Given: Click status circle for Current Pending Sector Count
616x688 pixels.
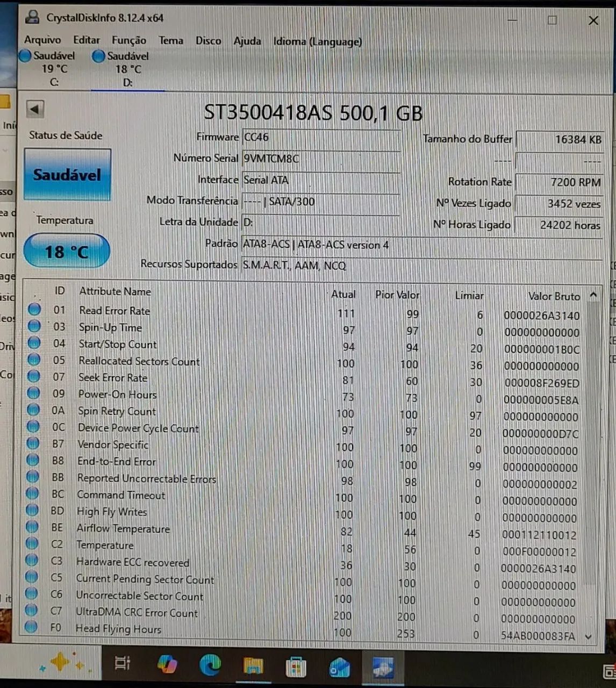Looking at the screenshot, I should 32,576.
